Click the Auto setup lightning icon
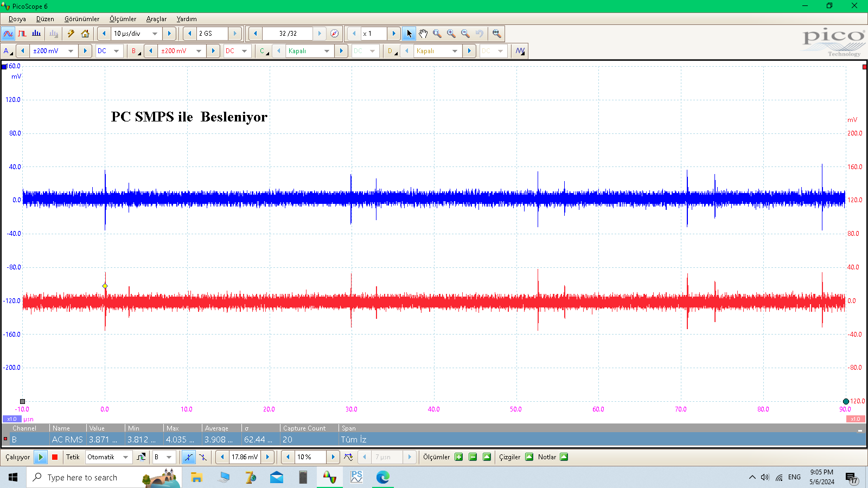 tap(71, 34)
